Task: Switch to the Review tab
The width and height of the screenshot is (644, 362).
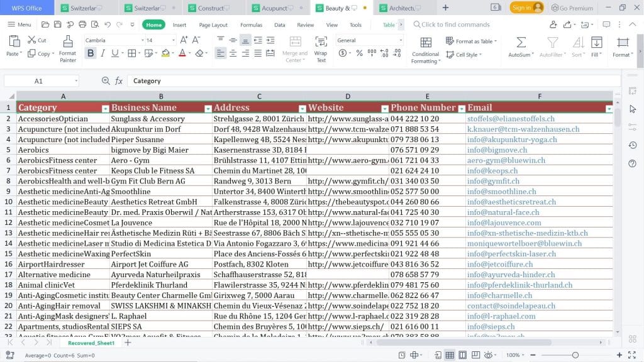Action: (306, 25)
